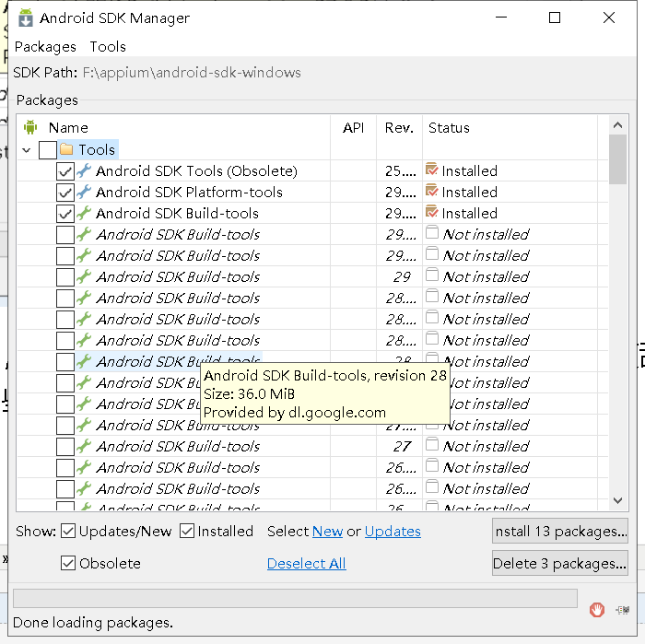Click the New link
645x644 pixels.
327,532
